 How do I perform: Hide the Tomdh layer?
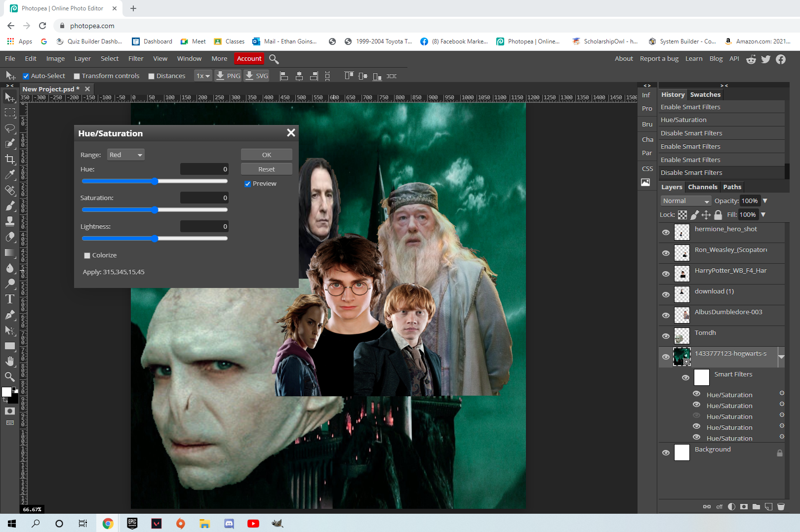click(x=666, y=336)
